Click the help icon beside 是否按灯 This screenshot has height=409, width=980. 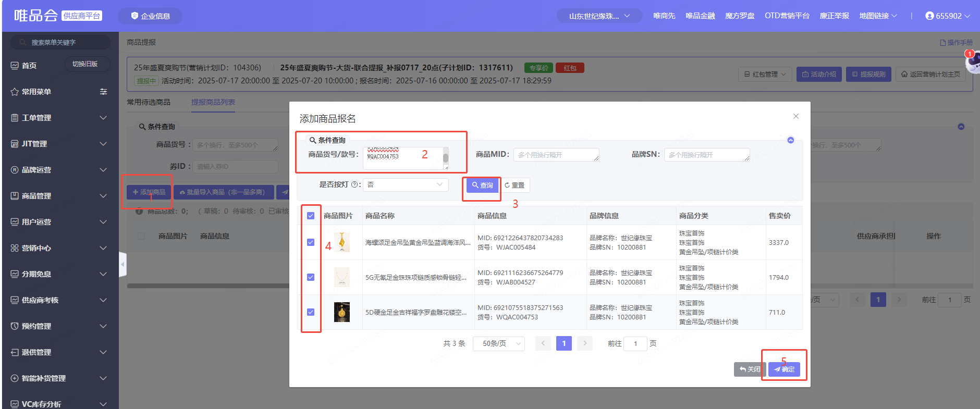pyautogui.click(x=354, y=184)
